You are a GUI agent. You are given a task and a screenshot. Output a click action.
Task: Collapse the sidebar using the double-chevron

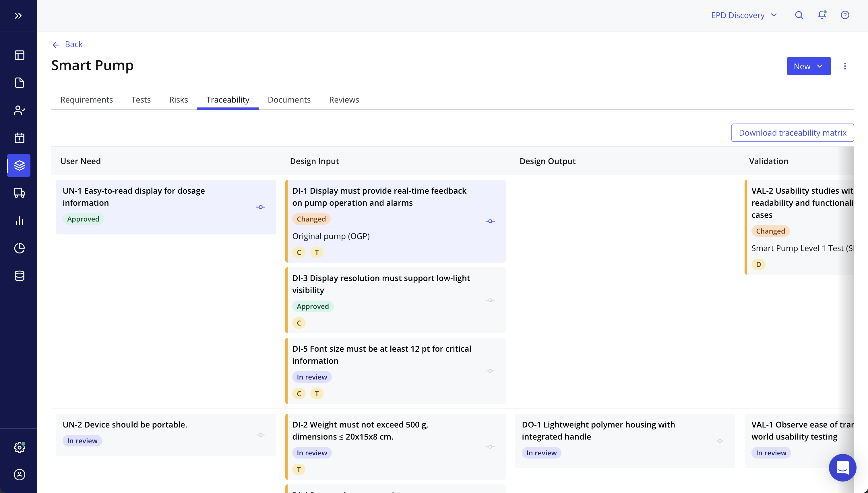[x=19, y=15]
